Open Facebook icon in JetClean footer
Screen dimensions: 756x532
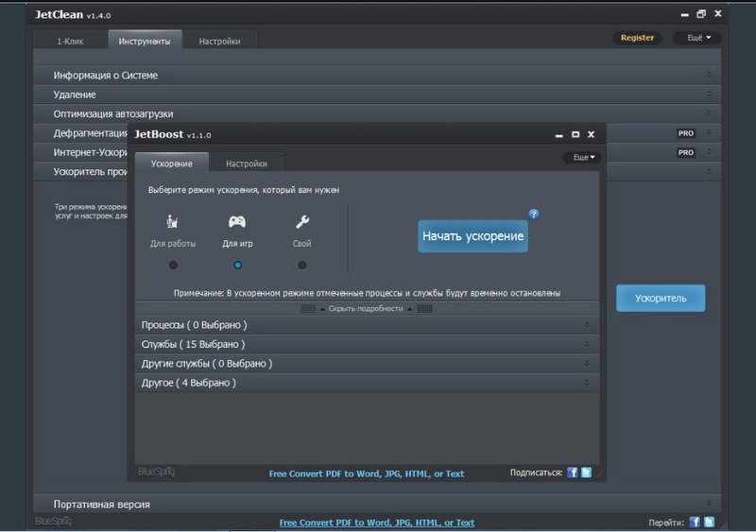click(x=695, y=522)
